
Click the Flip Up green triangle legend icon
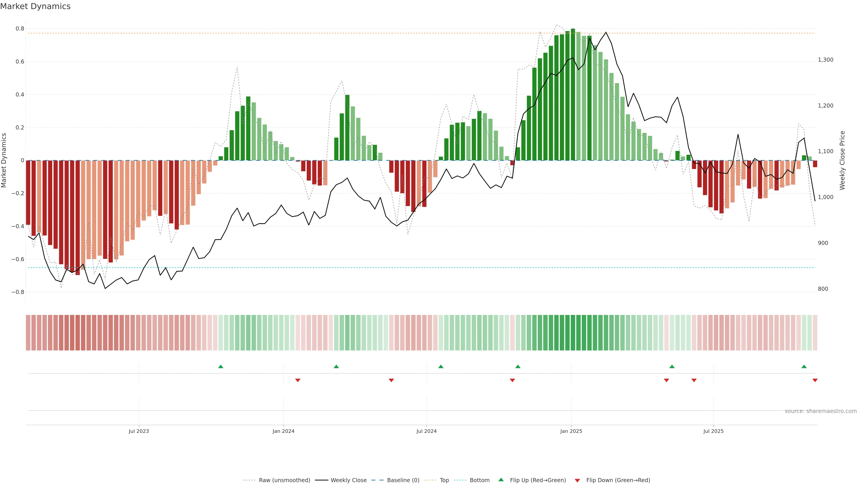click(501, 480)
